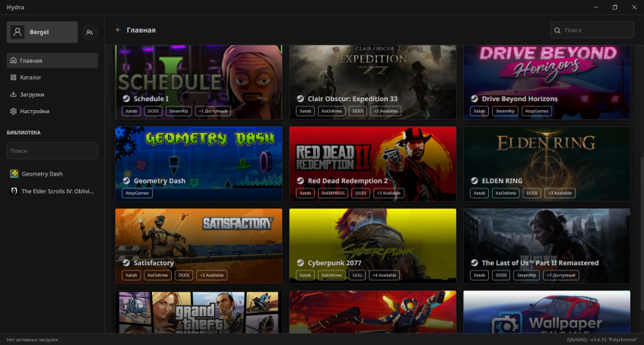
Task: Click the БИБЛИОТЕКА section heading
Action: coord(24,133)
